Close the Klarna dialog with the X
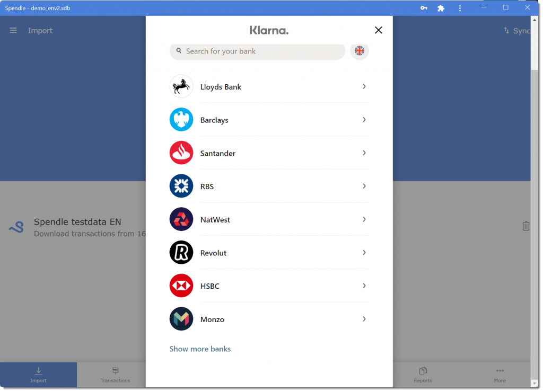 (x=379, y=30)
